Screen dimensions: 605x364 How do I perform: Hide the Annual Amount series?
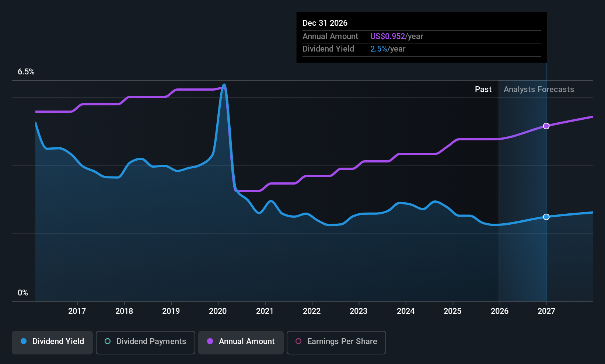pyautogui.click(x=241, y=342)
